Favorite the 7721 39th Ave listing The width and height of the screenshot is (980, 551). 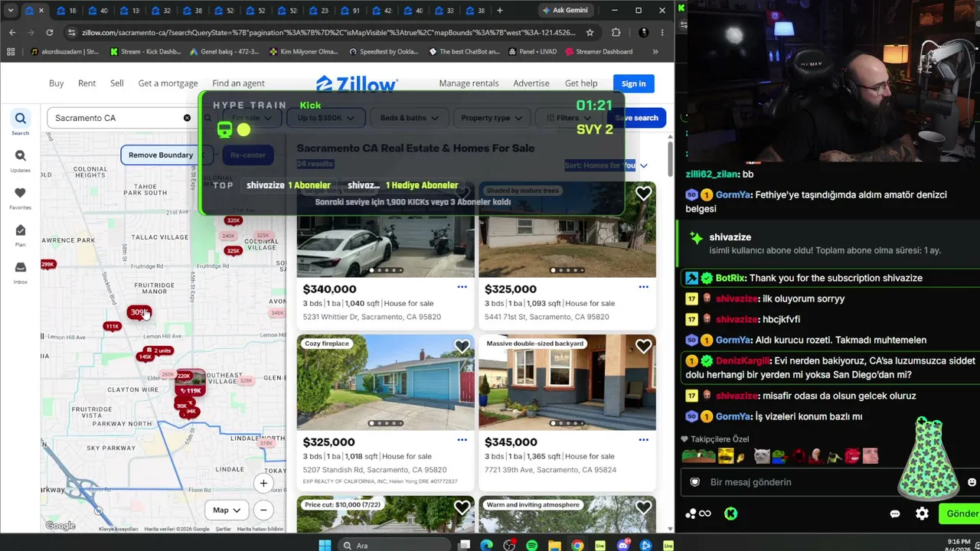(643, 347)
